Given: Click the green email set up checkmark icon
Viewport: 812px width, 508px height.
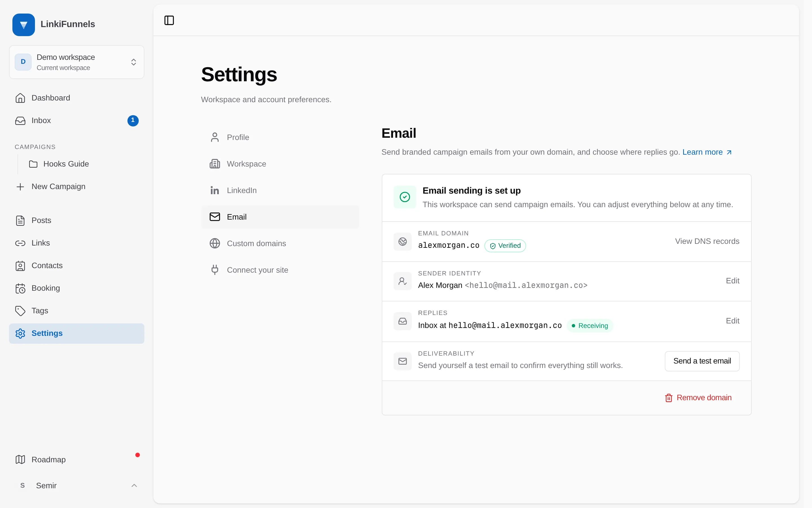Looking at the screenshot, I should 405,197.
